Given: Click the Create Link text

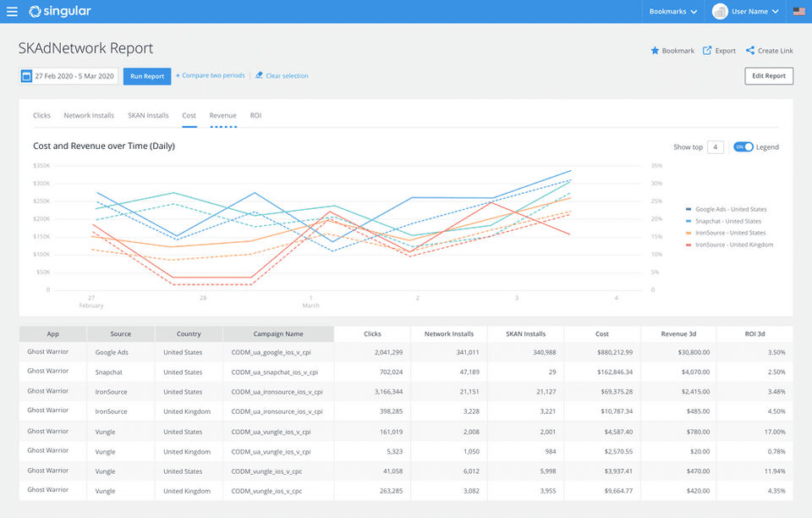Looking at the screenshot, I should tap(776, 51).
